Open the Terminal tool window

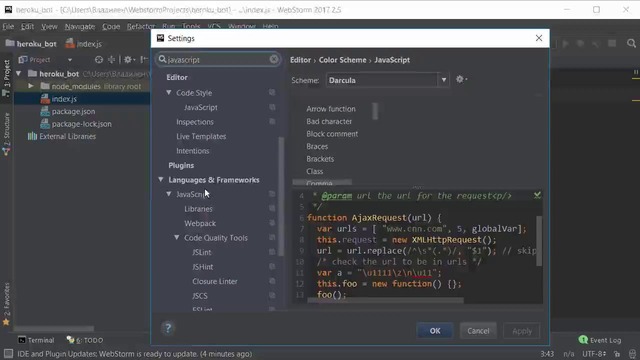coord(36,340)
